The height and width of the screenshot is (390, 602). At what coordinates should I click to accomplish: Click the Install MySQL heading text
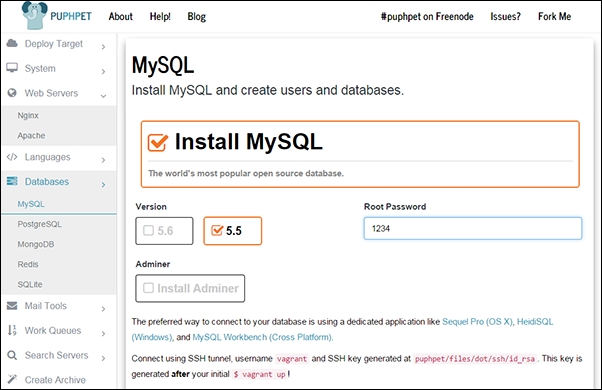coord(248,142)
